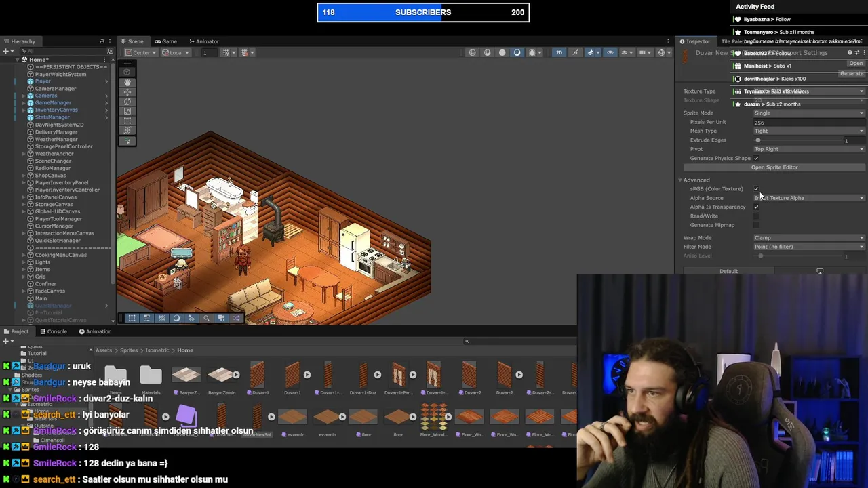Expand the GameManager object in Hierarchy

coord(24,103)
